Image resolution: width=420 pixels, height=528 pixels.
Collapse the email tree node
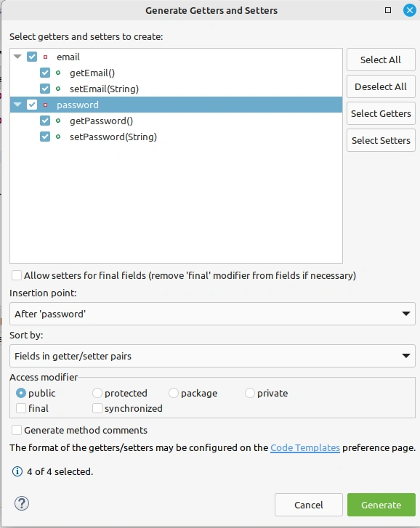tap(17, 57)
